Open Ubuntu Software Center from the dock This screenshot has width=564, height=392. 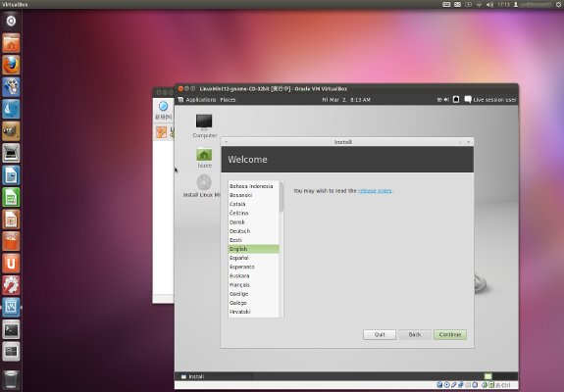11,241
